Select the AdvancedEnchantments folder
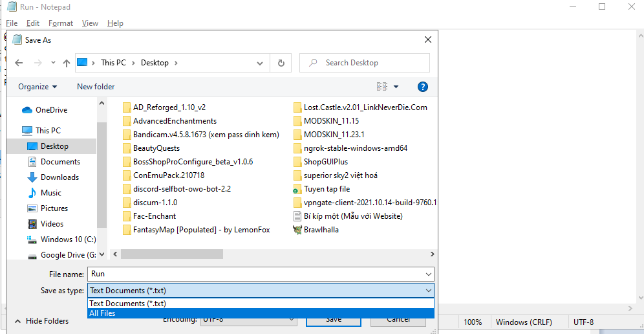 coord(169,121)
